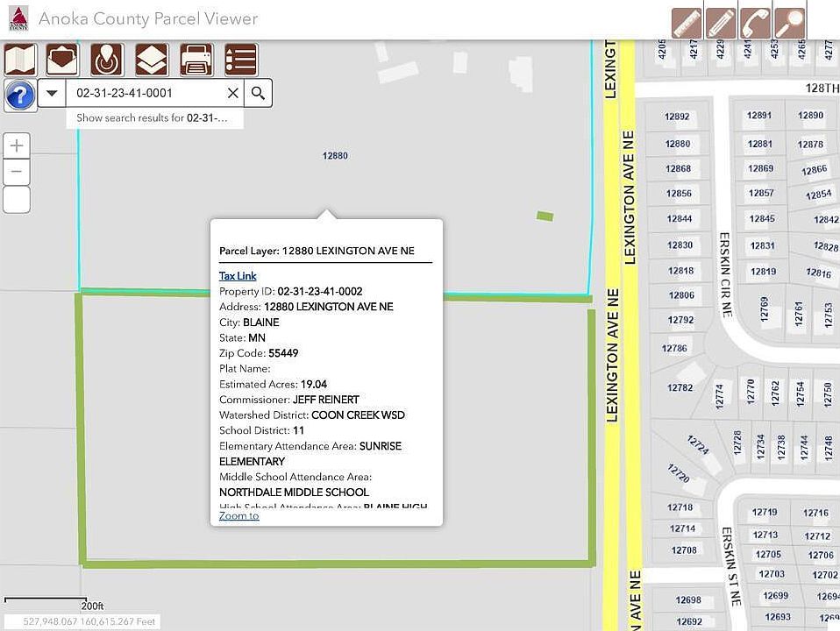Screen dimensions: 840x631
Task: Click the ERSKIN ST NE street label
Action: [x=731, y=567]
